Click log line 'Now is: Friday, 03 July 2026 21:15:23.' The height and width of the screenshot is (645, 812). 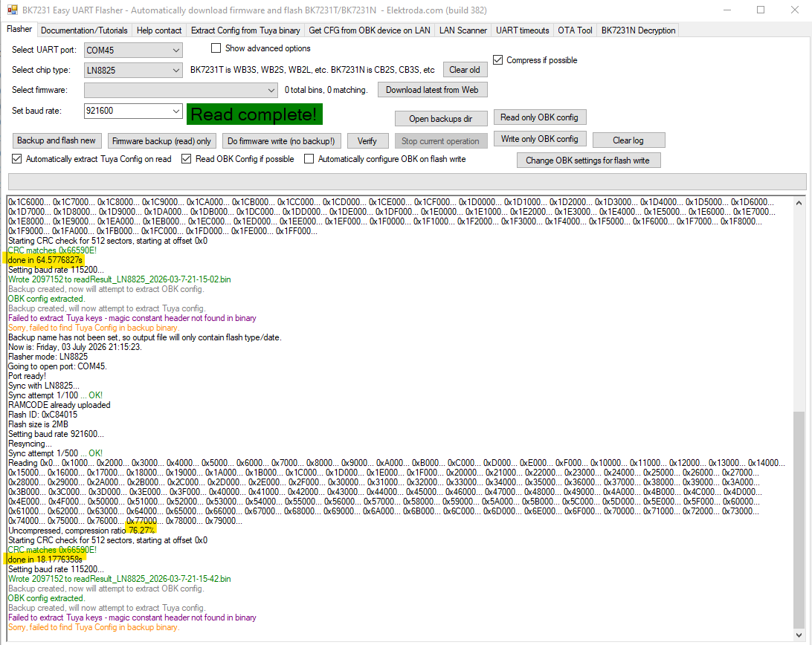pos(75,347)
